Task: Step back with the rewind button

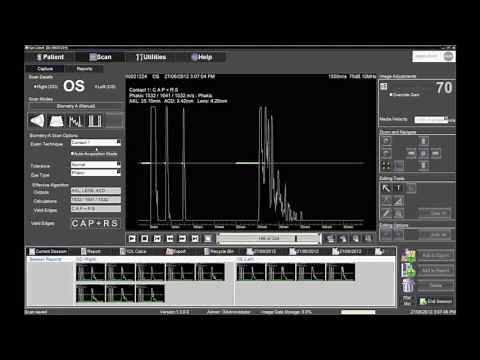Action: (170, 238)
